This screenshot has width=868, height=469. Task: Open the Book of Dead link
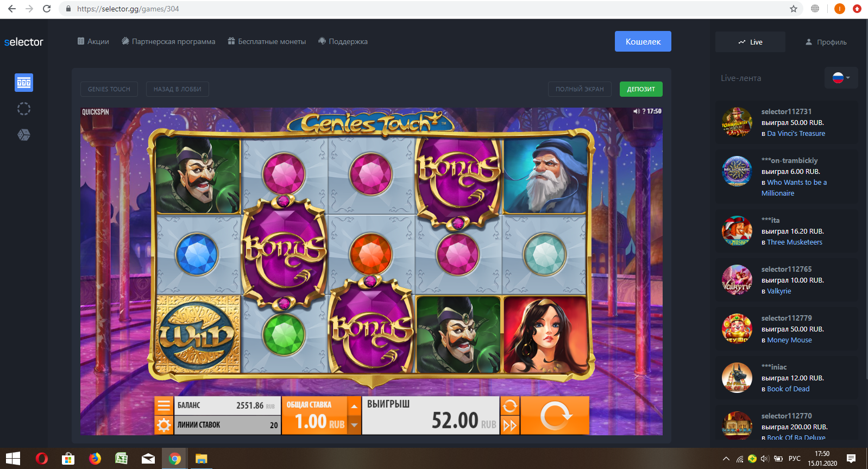pos(788,389)
